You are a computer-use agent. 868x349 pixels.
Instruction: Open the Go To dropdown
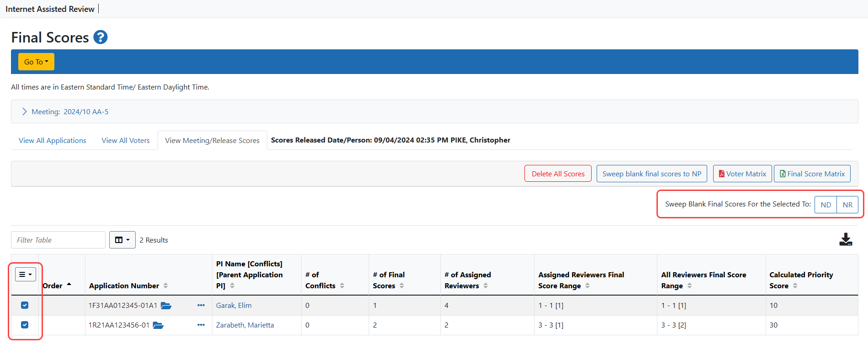tap(36, 62)
